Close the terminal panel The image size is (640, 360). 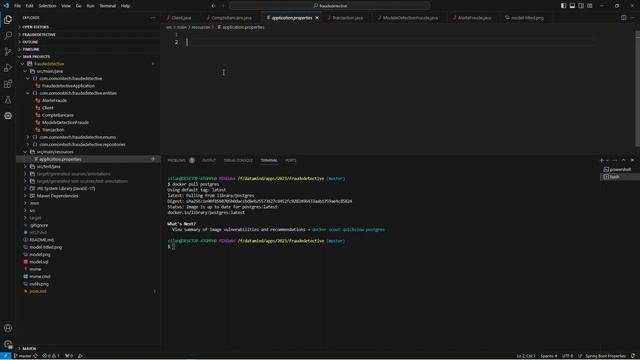point(632,160)
